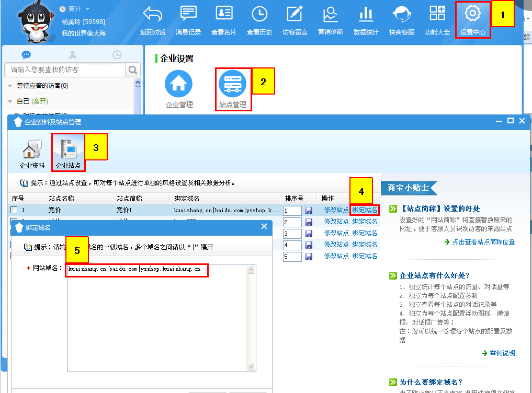The width and height of the screenshot is (532, 393).
Task: Click 修改站点 link for row 5
Action: tap(336, 256)
